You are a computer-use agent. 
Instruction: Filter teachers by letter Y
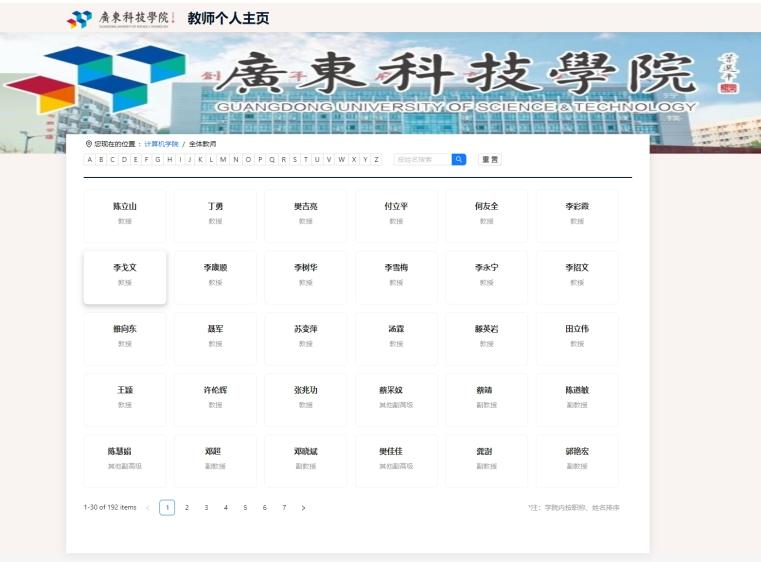coord(365,159)
